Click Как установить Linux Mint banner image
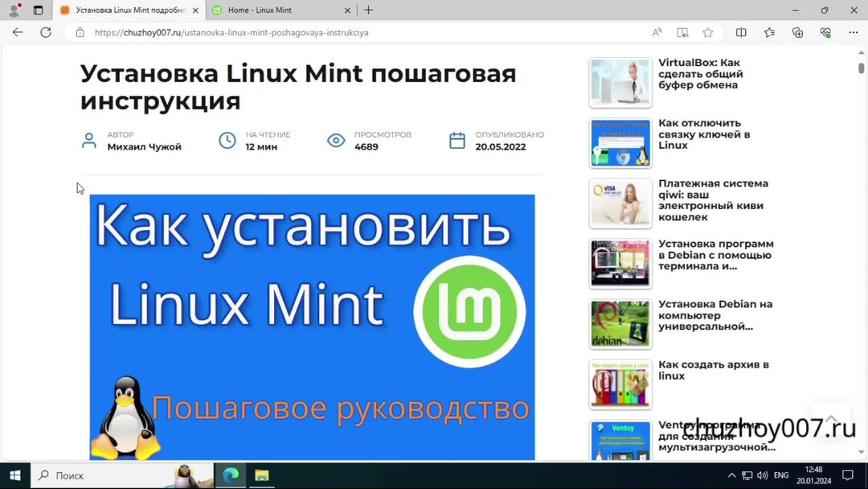This screenshot has width=868, height=489. (312, 327)
